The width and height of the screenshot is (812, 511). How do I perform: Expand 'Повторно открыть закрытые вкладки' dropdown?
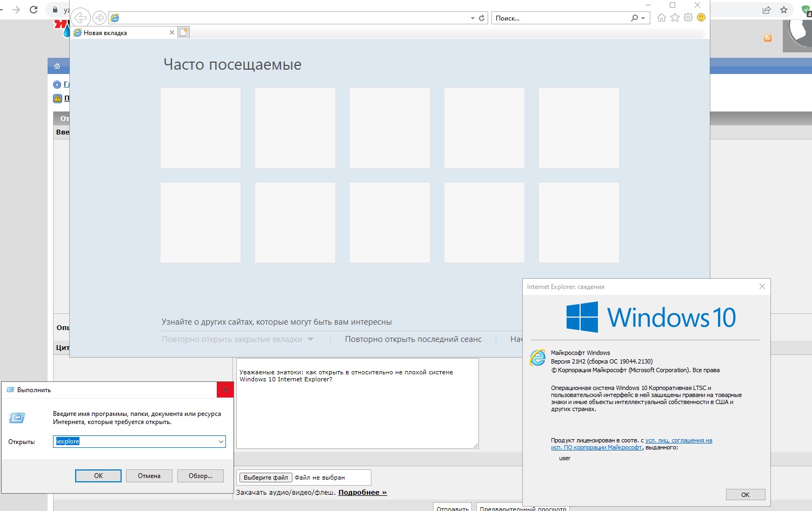click(x=310, y=339)
